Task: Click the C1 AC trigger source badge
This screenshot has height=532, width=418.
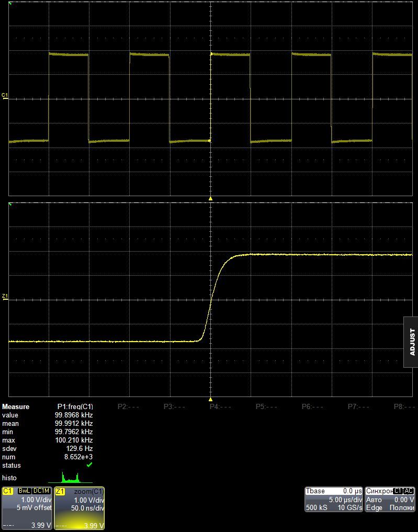Action: 404,491
